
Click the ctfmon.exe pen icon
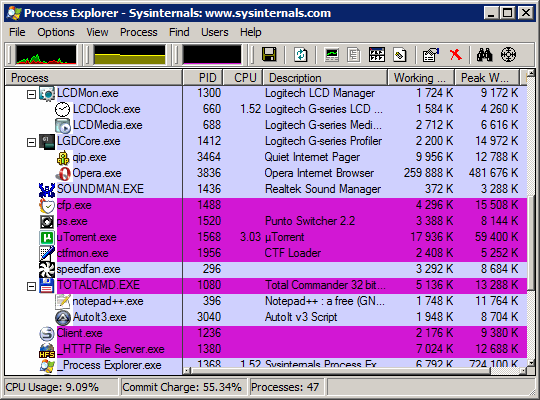coord(47,254)
